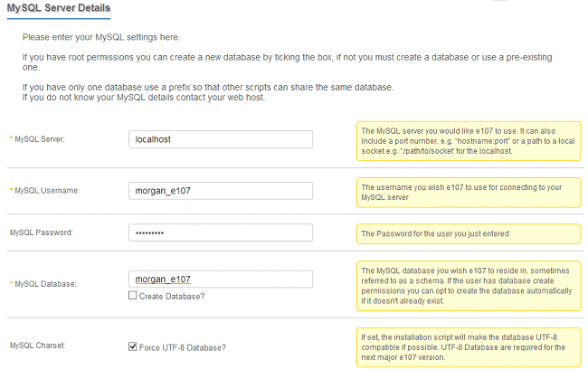The width and height of the screenshot is (588, 370).
Task: Click the UTF-8 compatibility help tip box
Action: coord(469,346)
